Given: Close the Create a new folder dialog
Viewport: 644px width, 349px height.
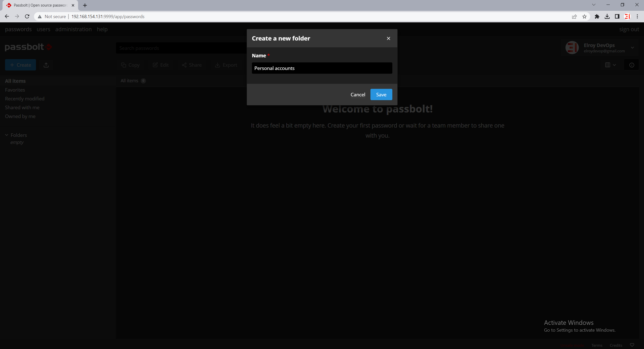Looking at the screenshot, I should coord(388,38).
